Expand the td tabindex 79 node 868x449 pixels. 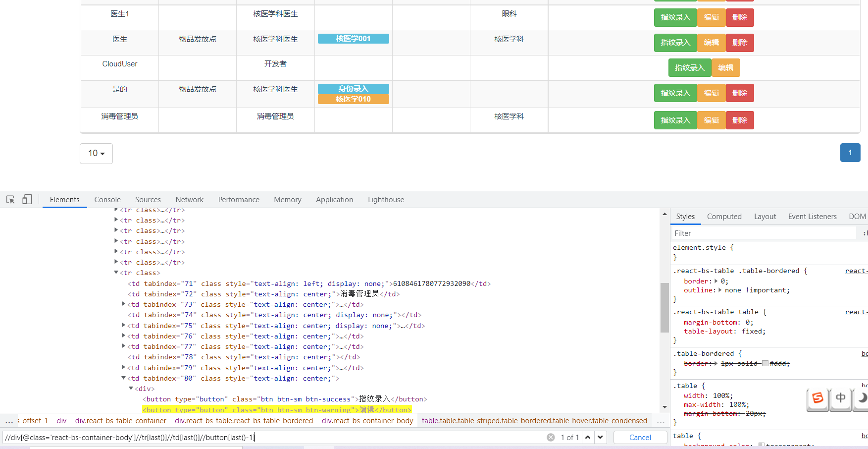(x=124, y=368)
